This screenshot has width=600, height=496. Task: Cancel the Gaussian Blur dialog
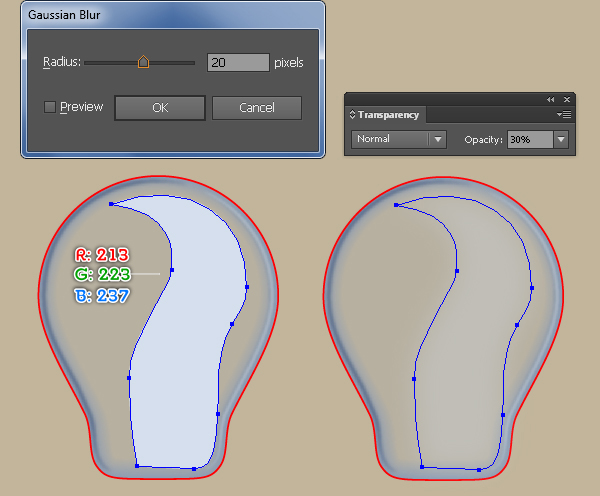click(257, 108)
